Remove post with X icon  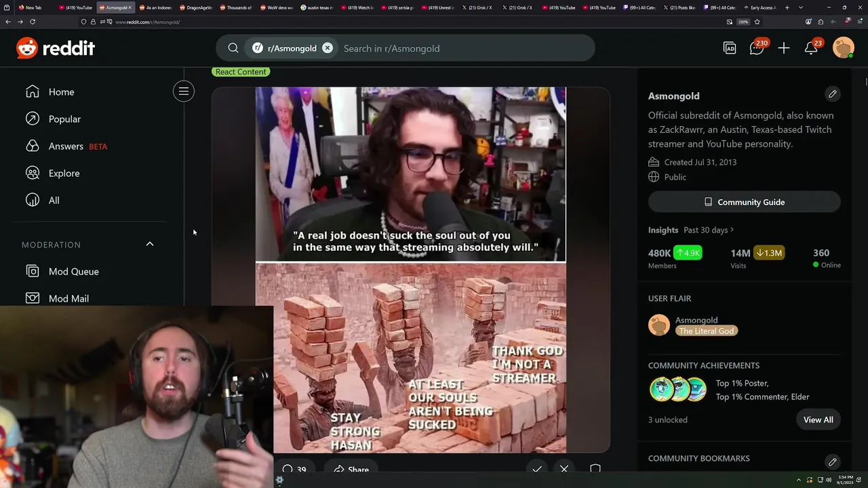[x=564, y=469]
